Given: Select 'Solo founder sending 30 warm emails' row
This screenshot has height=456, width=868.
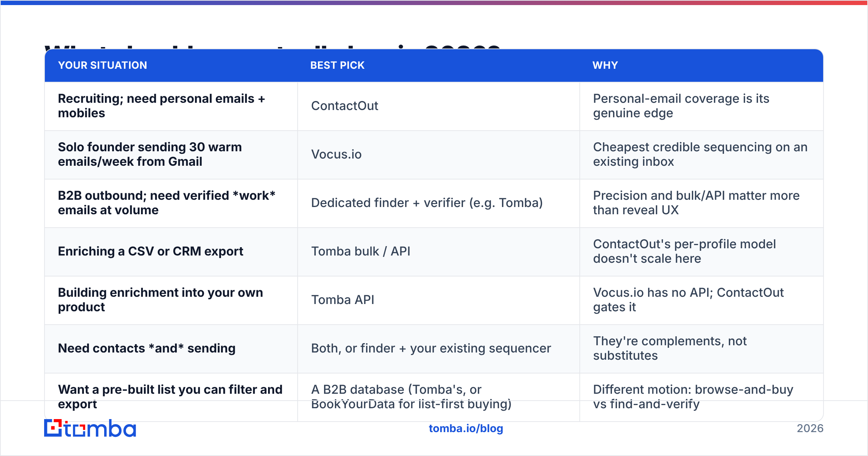Looking at the screenshot, I should 434,155.
